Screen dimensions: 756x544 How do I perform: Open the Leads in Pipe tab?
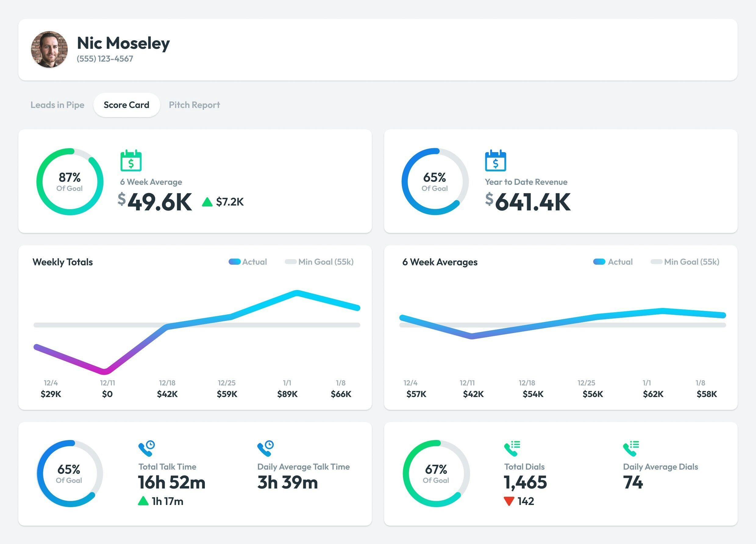[x=57, y=105]
